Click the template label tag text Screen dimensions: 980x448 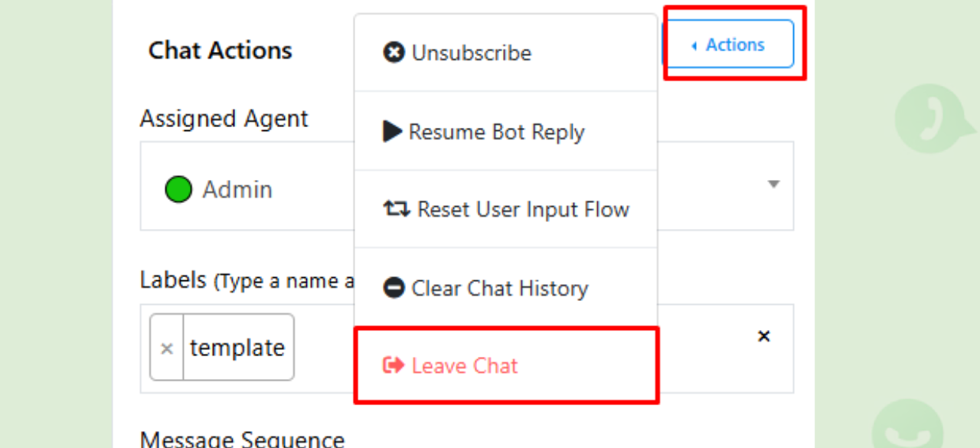(x=237, y=348)
